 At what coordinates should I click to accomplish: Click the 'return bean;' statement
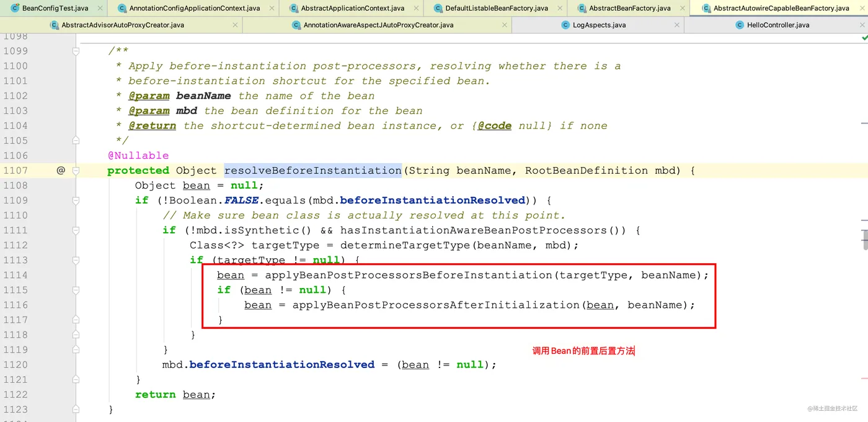175,394
